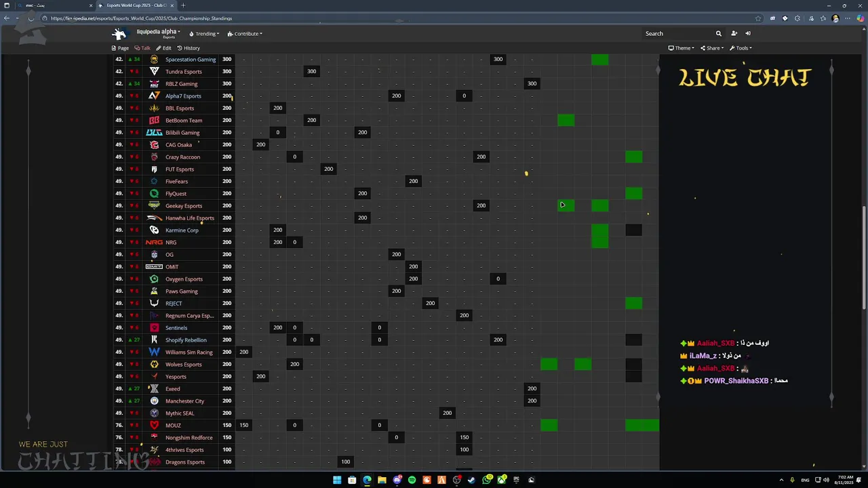The width and height of the screenshot is (868, 488).
Task: Expand the liquipedia alpha wiki dropdown
Action: 158,32
